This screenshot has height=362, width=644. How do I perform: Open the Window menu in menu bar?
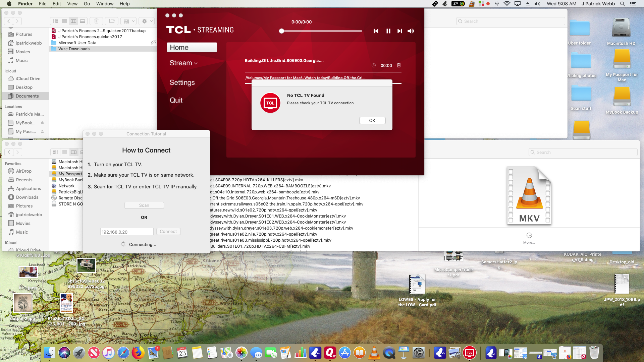[x=105, y=4]
